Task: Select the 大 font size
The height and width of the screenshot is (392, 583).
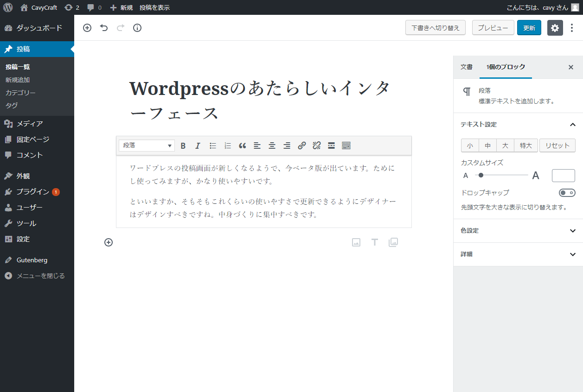Action: pos(505,145)
